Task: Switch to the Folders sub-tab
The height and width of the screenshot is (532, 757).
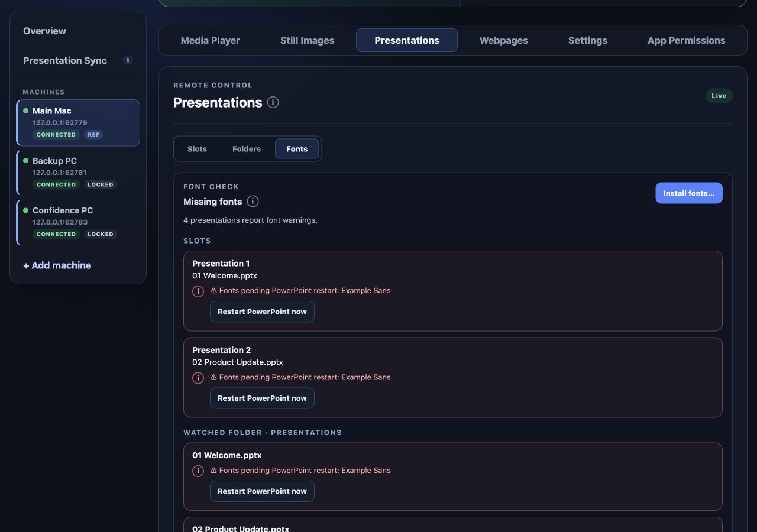Action: [x=247, y=149]
